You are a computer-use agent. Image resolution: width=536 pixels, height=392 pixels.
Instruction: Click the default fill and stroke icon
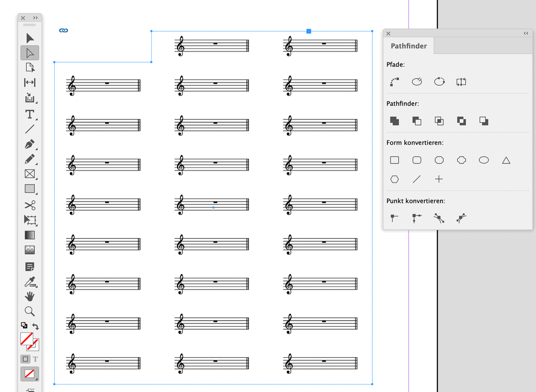[24, 325]
